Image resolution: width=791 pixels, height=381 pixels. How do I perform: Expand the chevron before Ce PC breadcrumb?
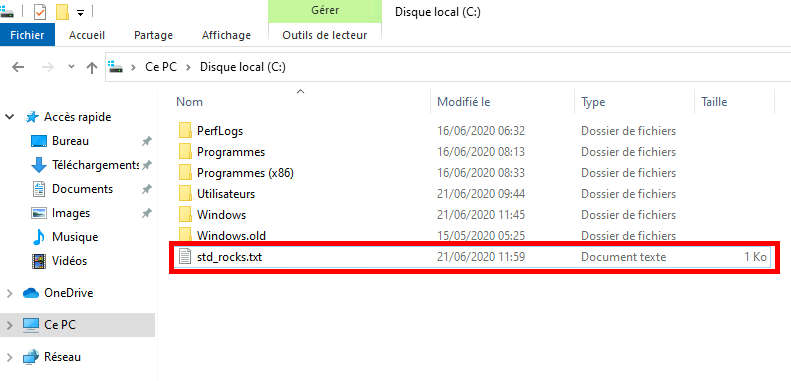pos(134,67)
